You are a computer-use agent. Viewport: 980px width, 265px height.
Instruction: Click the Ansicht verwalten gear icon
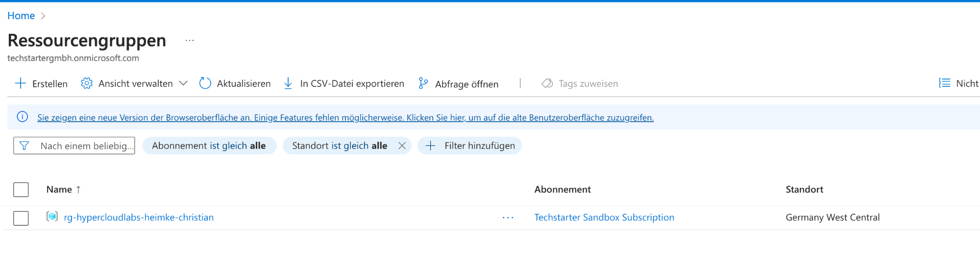click(x=87, y=83)
